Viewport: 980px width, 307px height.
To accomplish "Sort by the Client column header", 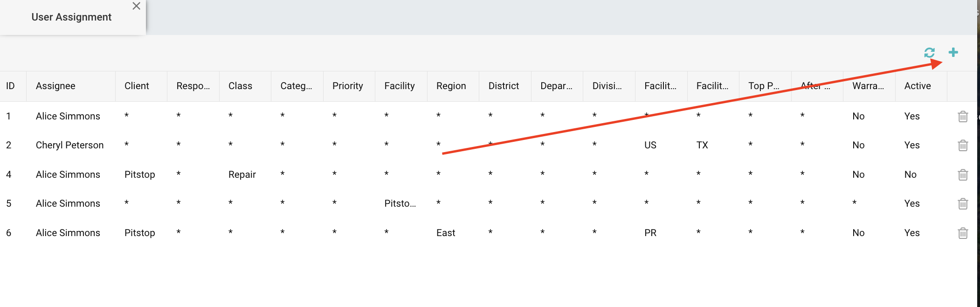I will (137, 86).
